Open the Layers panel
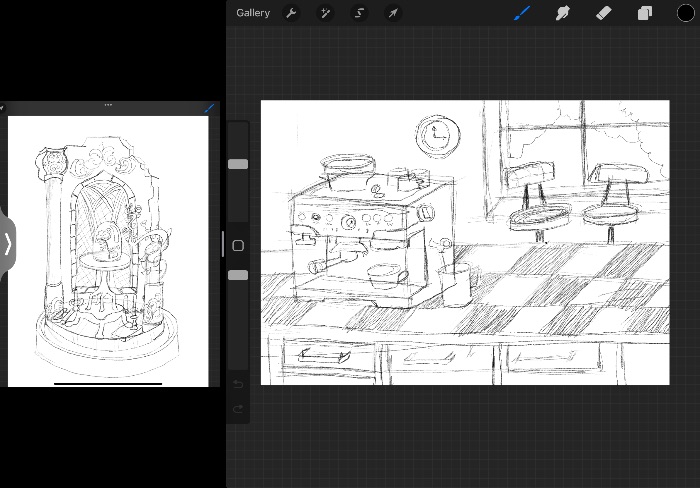 (644, 13)
